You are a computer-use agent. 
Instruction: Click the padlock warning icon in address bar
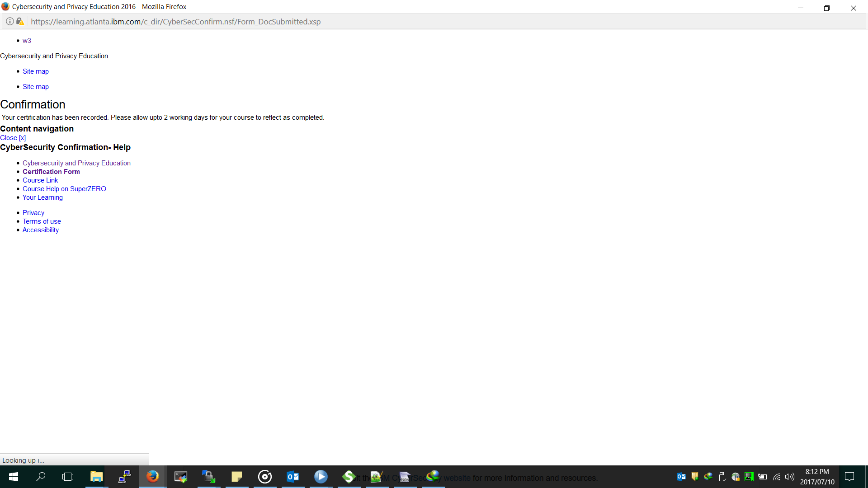20,21
